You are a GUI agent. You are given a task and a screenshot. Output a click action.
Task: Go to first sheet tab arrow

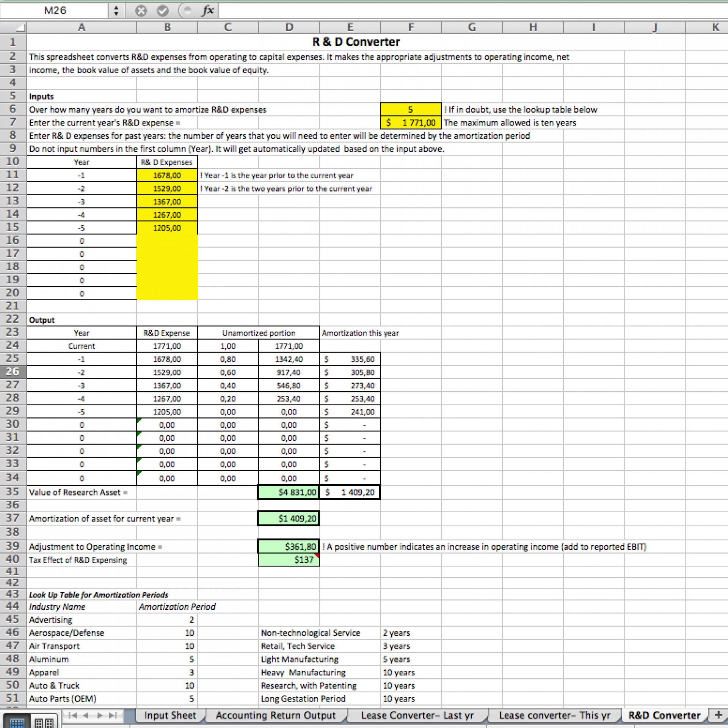pyautogui.click(x=73, y=715)
